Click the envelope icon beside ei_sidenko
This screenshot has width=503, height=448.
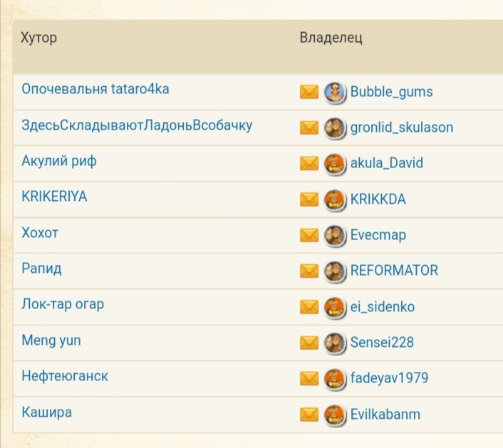pyautogui.click(x=309, y=307)
